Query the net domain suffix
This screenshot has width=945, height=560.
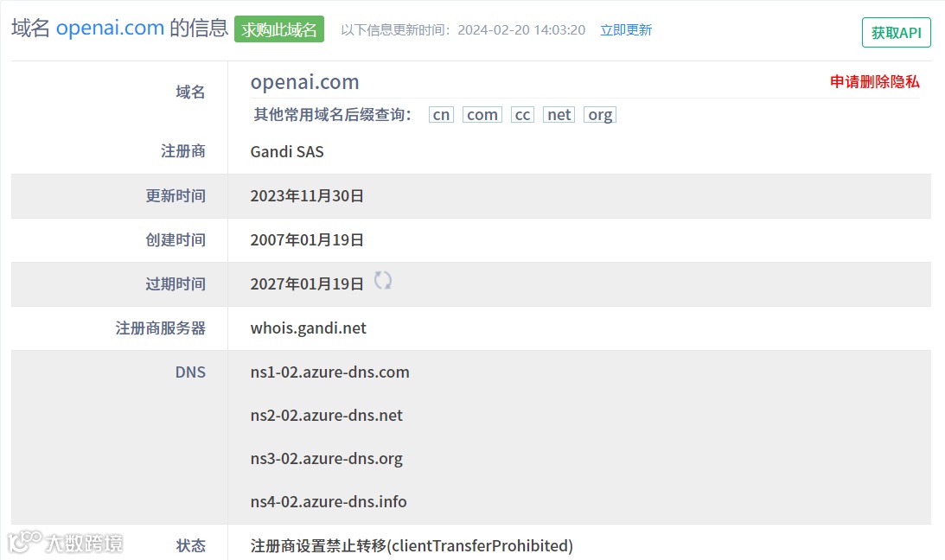[x=559, y=114]
